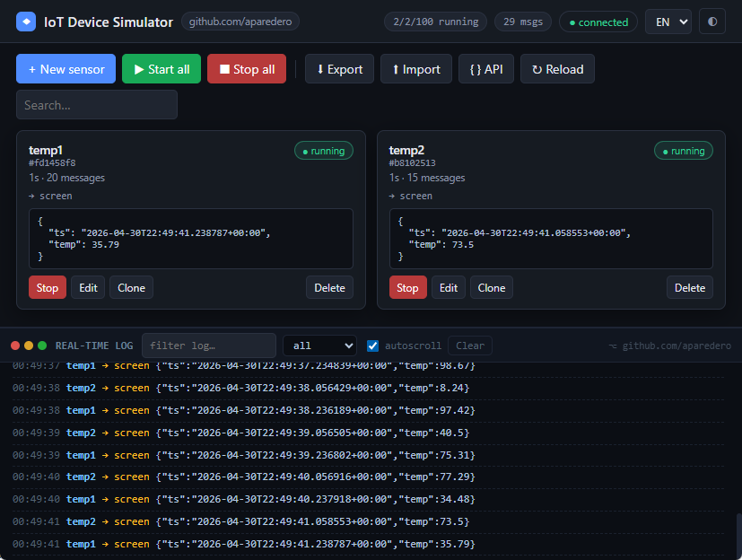The width and height of the screenshot is (742, 560).
Task: Focus the Search sensors field
Action: tap(97, 105)
